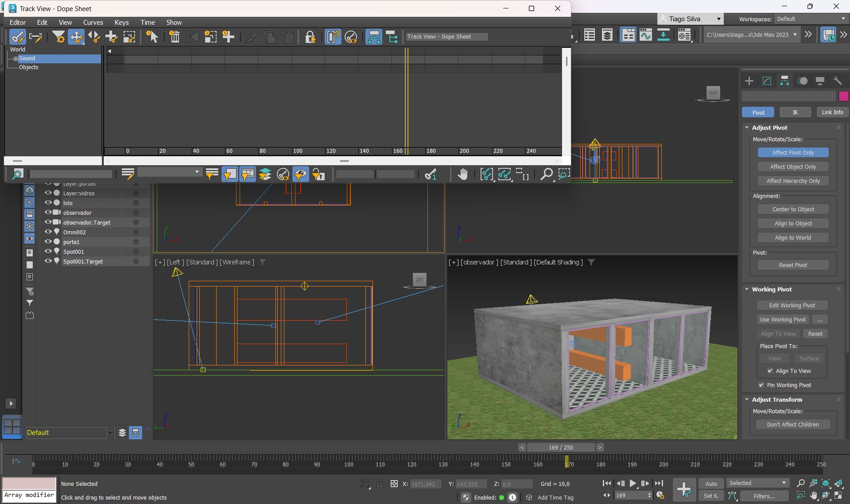This screenshot has width=850, height=504.
Task: Expand the Sound track tree node
Action: (x=16, y=58)
